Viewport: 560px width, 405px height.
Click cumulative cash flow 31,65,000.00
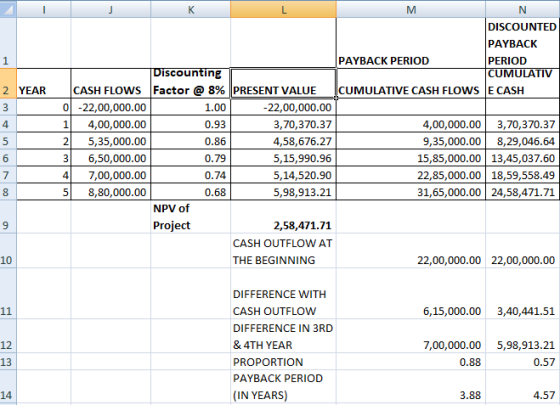[x=411, y=192]
